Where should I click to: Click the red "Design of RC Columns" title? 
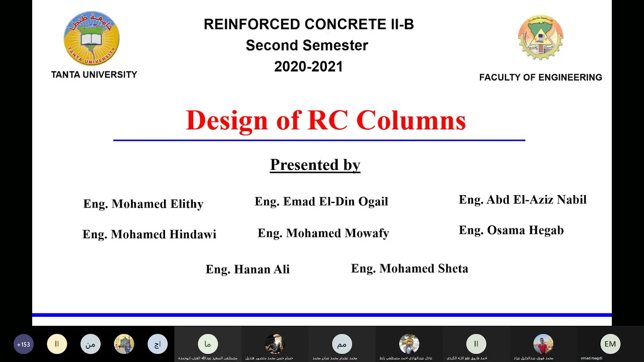(326, 121)
